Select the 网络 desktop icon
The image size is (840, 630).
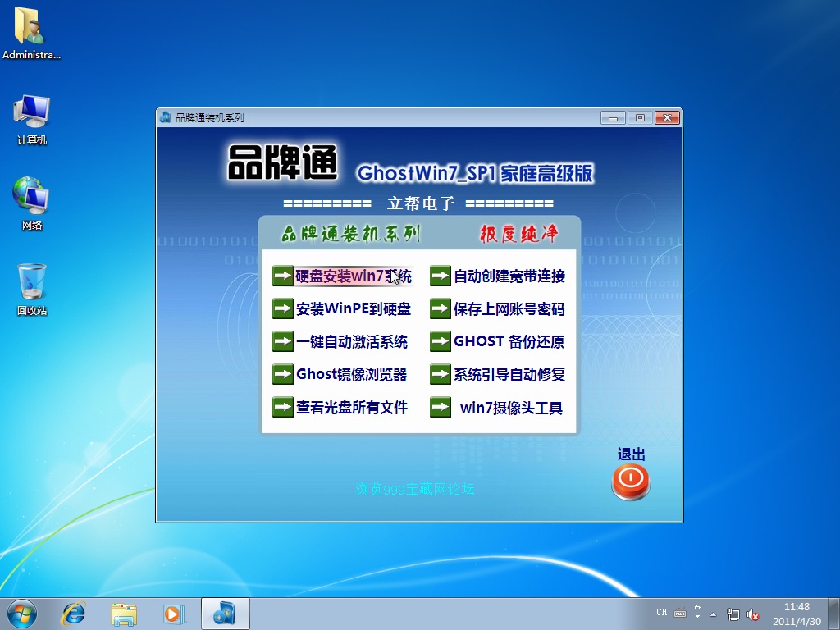click(x=32, y=203)
